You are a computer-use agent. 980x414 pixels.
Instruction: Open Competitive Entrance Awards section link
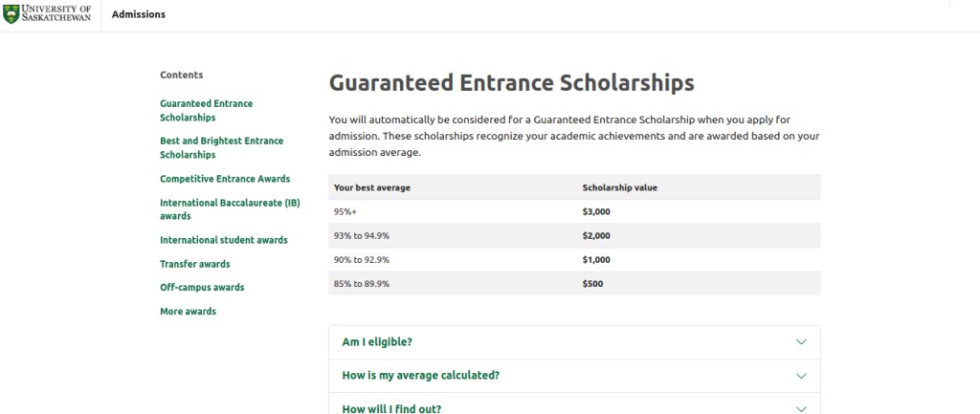pos(224,179)
